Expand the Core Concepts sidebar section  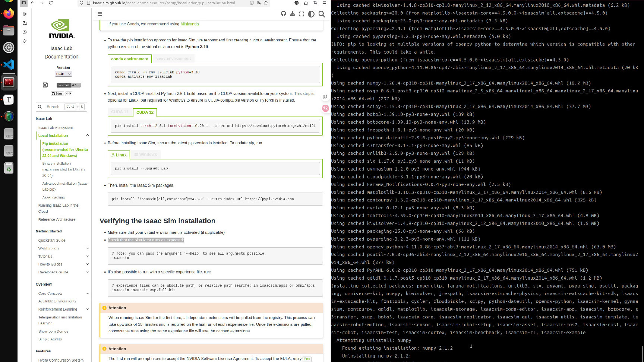tap(88, 293)
